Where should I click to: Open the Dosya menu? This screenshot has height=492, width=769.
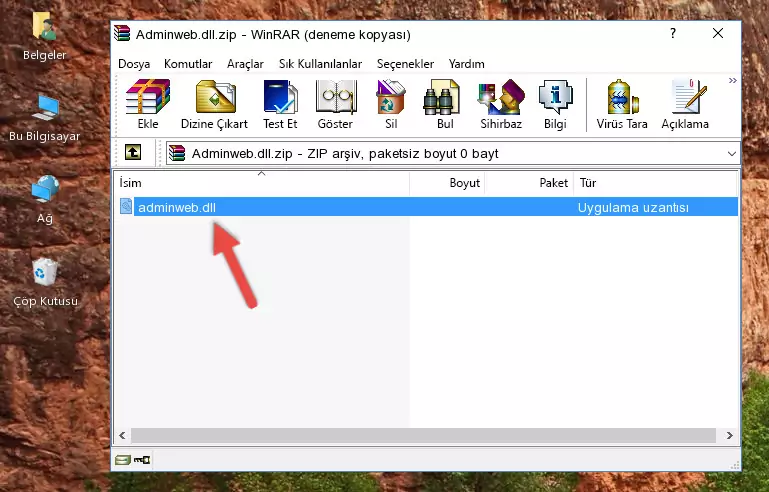(134, 64)
